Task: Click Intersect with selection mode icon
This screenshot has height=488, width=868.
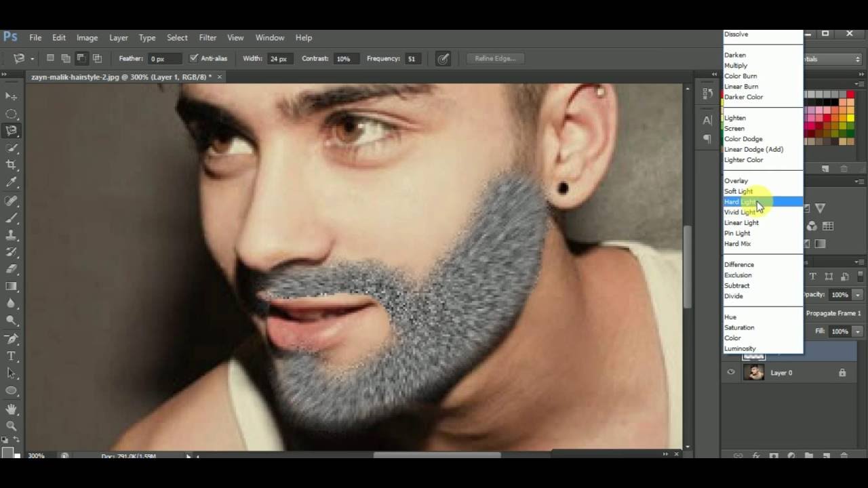Action: tap(97, 58)
